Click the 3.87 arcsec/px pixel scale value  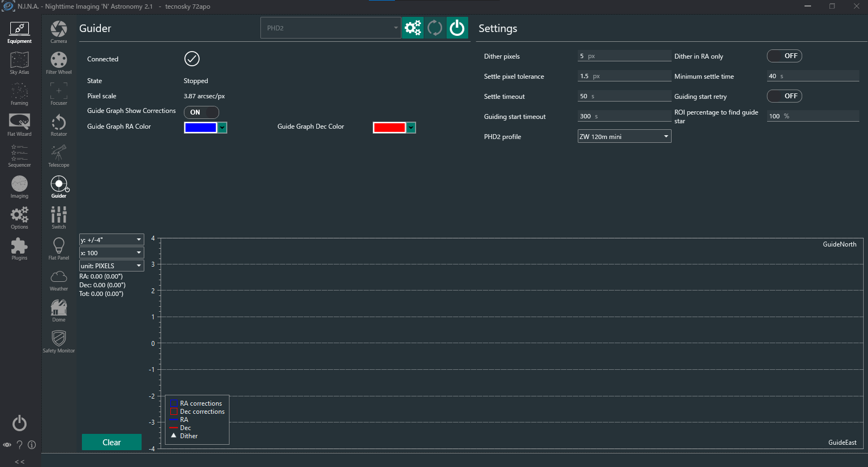[x=204, y=96]
